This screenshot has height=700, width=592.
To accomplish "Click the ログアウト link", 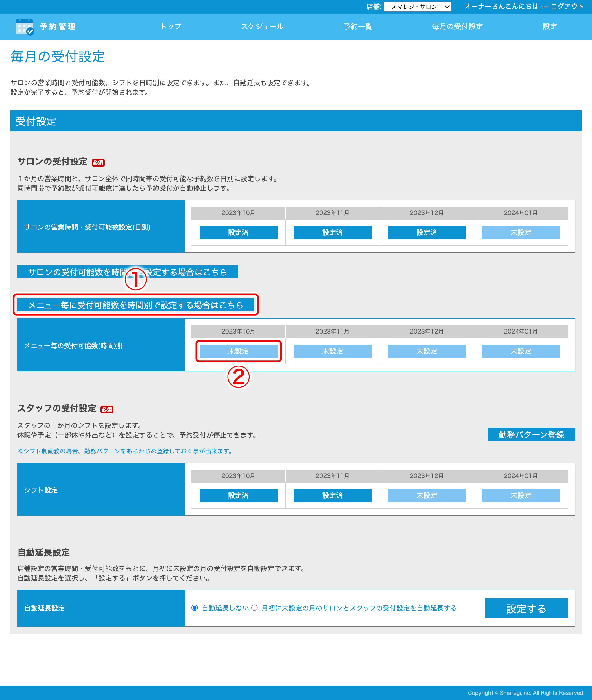I will click(x=567, y=6).
